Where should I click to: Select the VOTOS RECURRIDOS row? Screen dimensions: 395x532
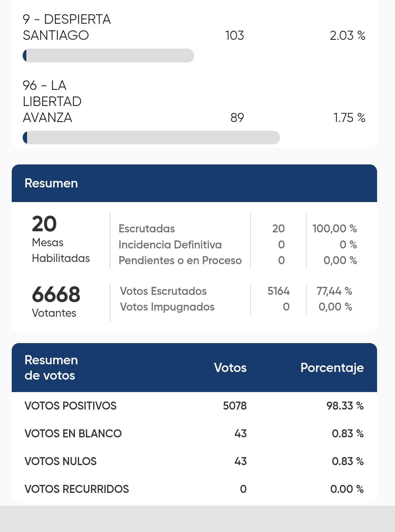pos(194,489)
